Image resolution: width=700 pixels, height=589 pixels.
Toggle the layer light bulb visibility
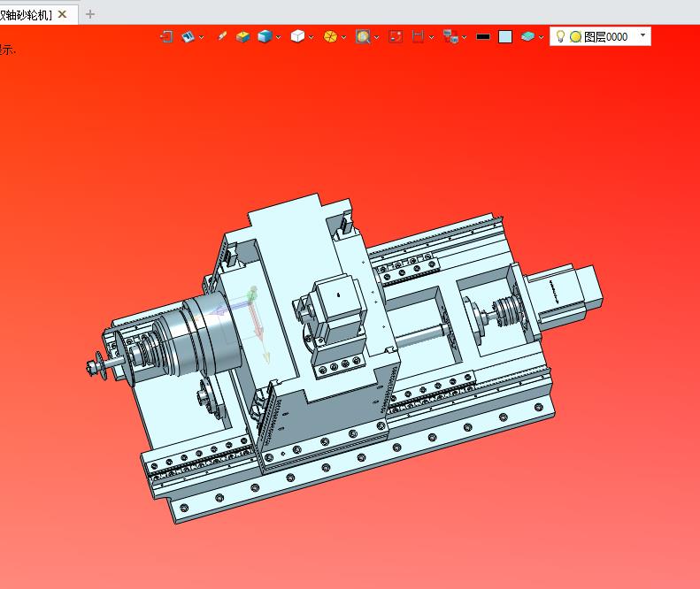coord(560,36)
